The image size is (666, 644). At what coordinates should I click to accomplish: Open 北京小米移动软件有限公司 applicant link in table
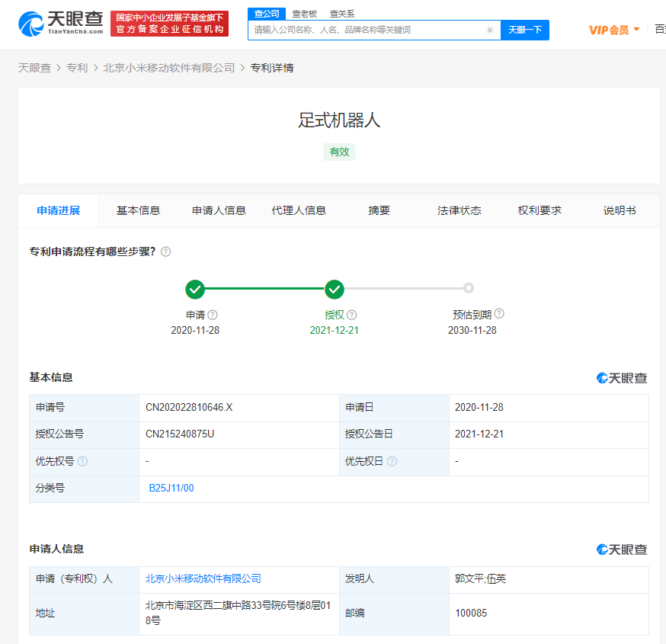tap(203, 578)
